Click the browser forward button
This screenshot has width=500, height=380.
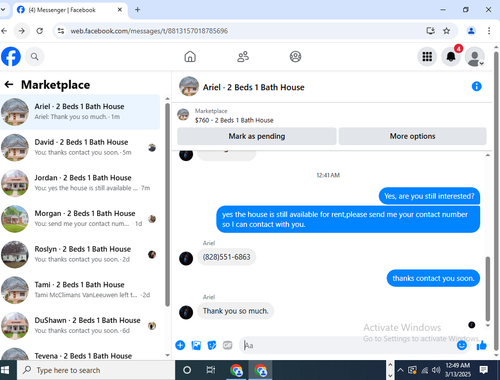tap(22, 31)
